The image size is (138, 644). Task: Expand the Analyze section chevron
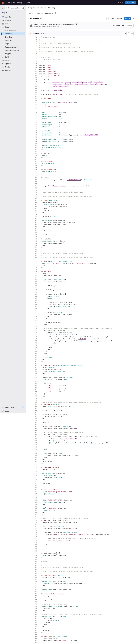(23, 70)
